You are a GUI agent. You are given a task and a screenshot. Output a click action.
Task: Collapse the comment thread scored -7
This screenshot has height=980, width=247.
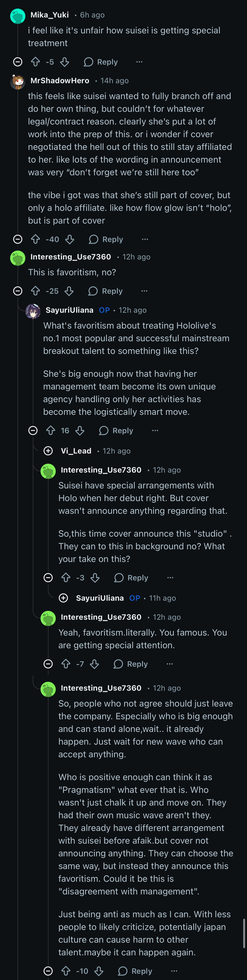pos(48,664)
